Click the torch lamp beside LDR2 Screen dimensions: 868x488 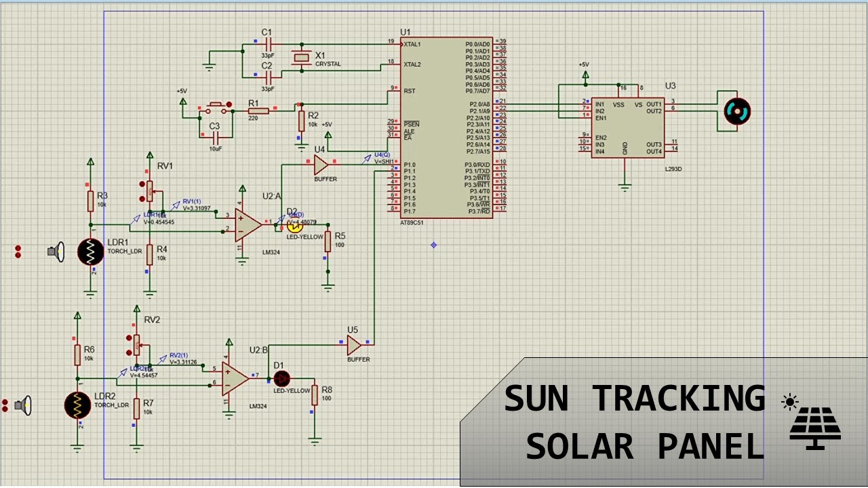(x=24, y=405)
